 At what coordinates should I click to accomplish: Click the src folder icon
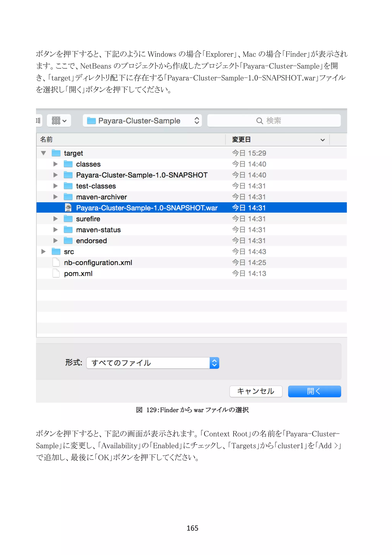pos(56,251)
